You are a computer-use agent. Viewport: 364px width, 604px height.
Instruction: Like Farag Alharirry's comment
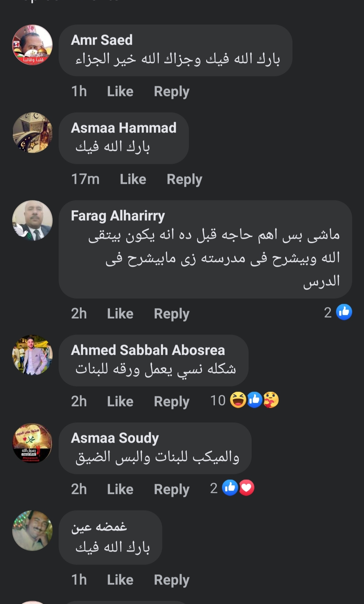(x=120, y=314)
